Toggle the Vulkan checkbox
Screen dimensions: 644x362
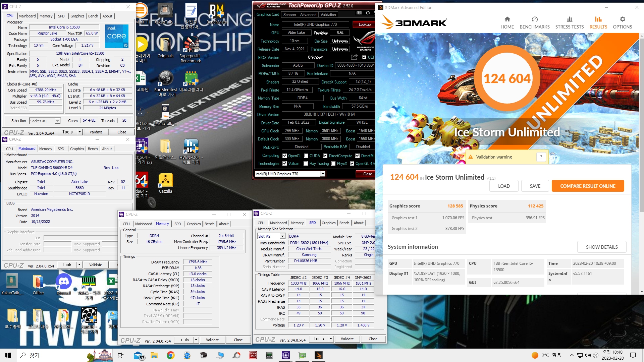[284, 164]
